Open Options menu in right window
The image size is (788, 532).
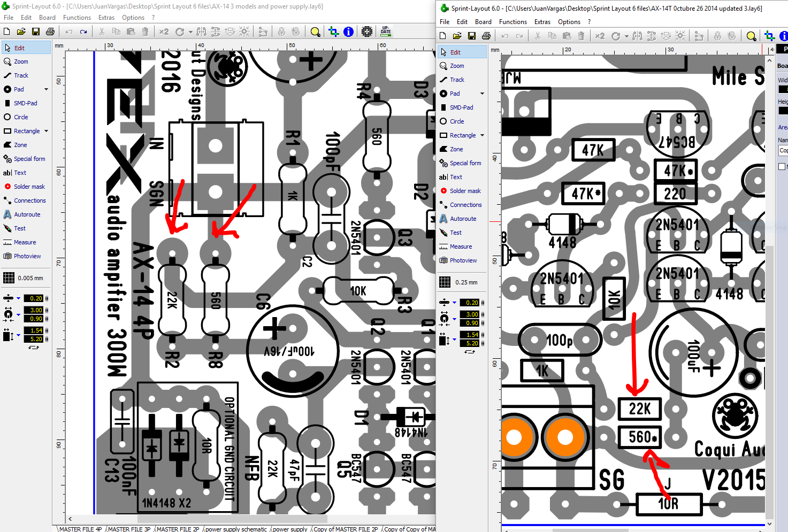coord(569,22)
